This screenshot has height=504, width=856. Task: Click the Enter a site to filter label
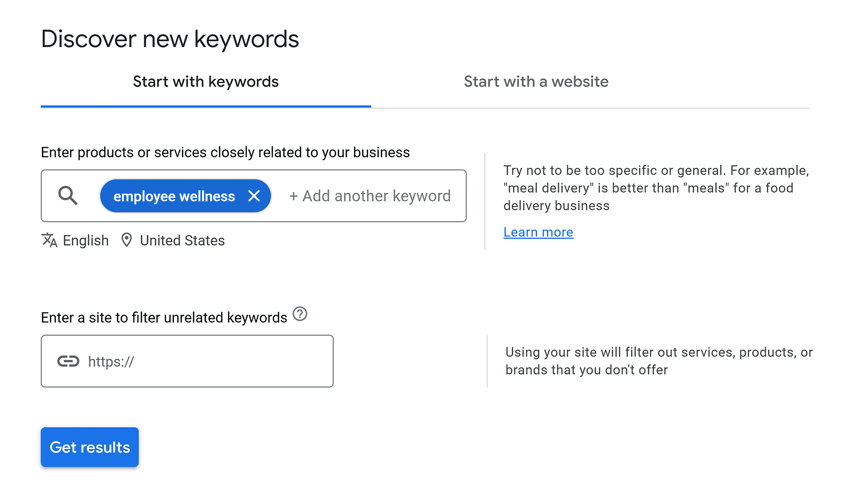[164, 318]
